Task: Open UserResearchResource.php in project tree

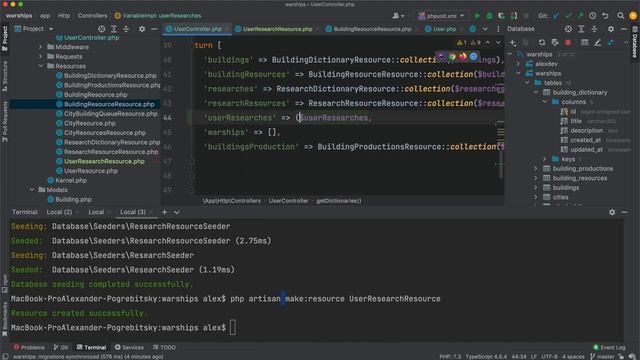Action: click(x=104, y=161)
